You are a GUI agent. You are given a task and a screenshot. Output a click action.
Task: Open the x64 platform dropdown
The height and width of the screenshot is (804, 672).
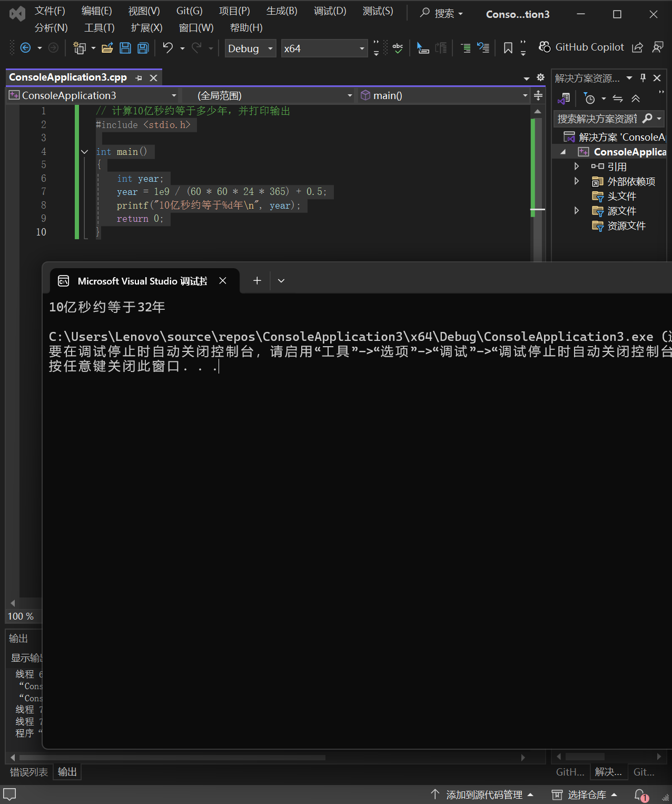coord(324,48)
